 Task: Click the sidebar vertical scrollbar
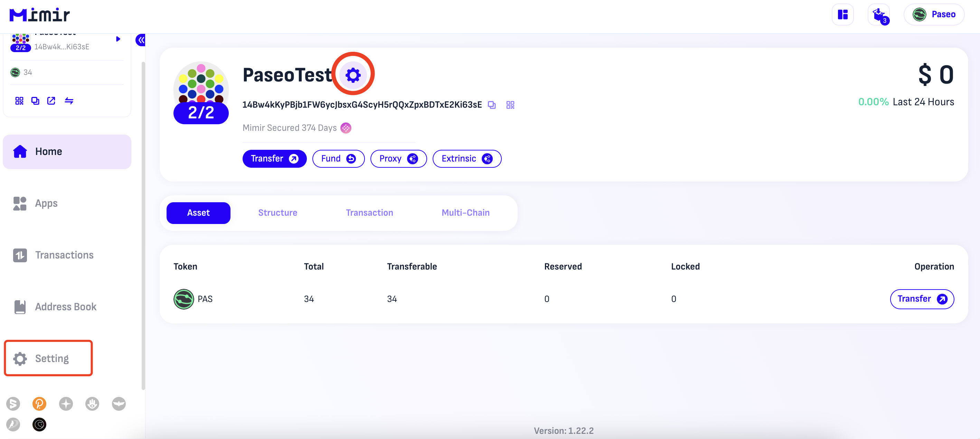pyautogui.click(x=143, y=226)
